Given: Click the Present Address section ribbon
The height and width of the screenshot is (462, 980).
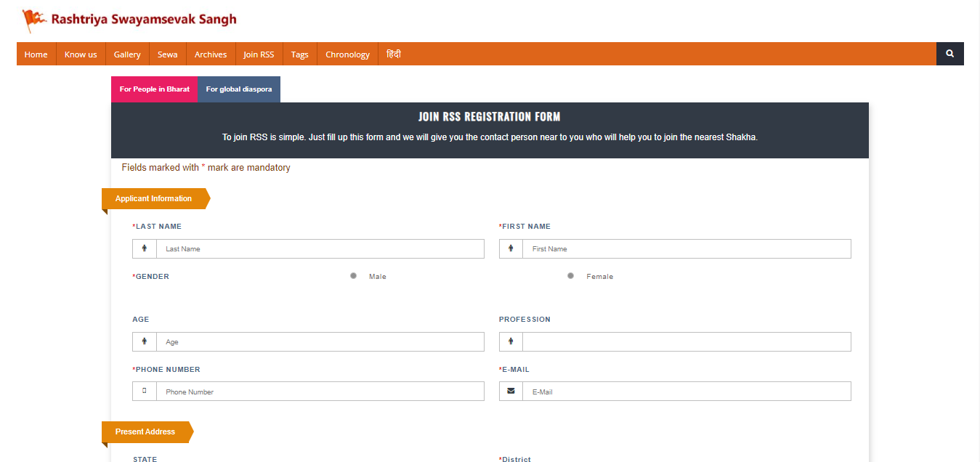Looking at the screenshot, I should [x=147, y=431].
